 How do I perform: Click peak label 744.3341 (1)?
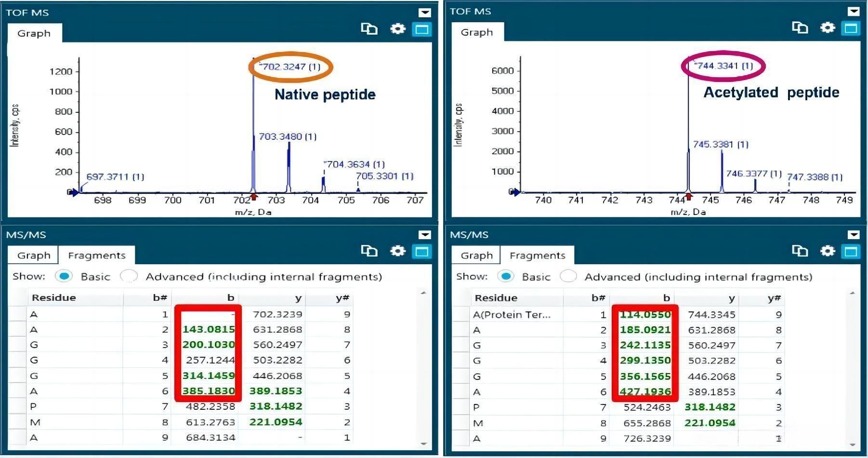(x=723, y=66)
